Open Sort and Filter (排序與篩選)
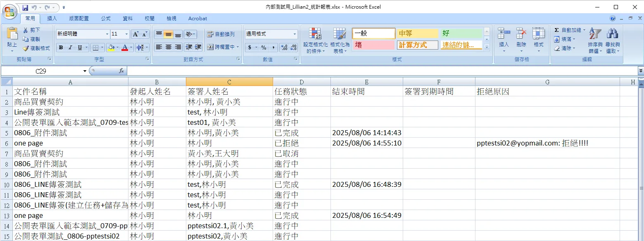Image resolution: width=644 pixels, height=241 pixels. click(595, 41)
